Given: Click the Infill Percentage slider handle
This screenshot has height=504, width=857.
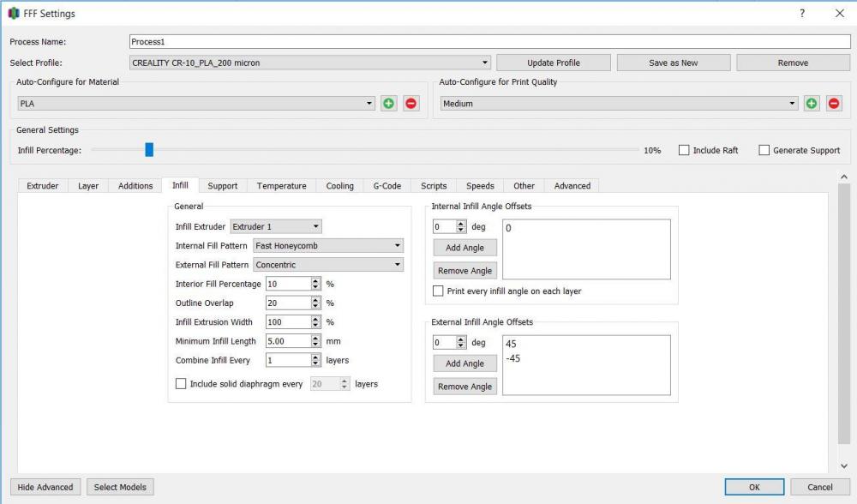Looking at the screenshot, I should 149,150.
